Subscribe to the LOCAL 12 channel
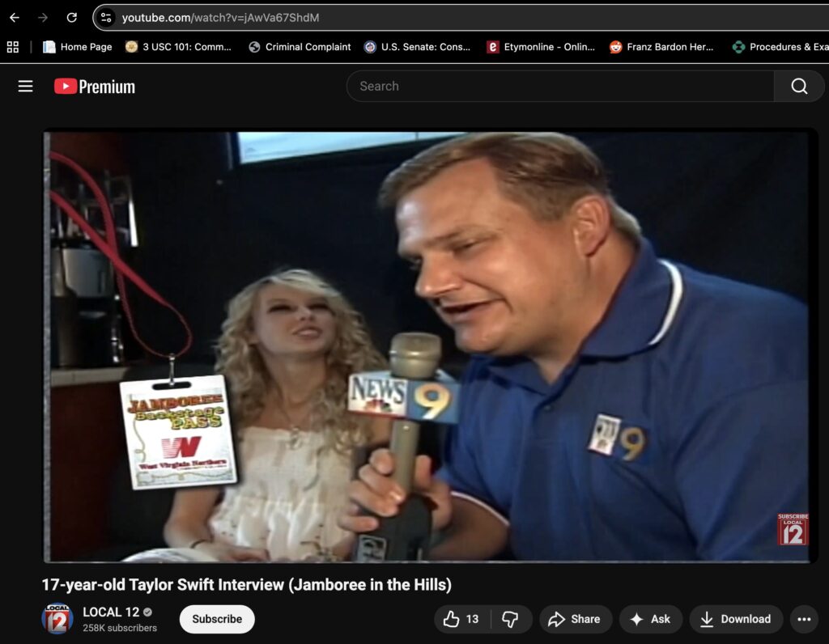829x644 pixels. 217,619
